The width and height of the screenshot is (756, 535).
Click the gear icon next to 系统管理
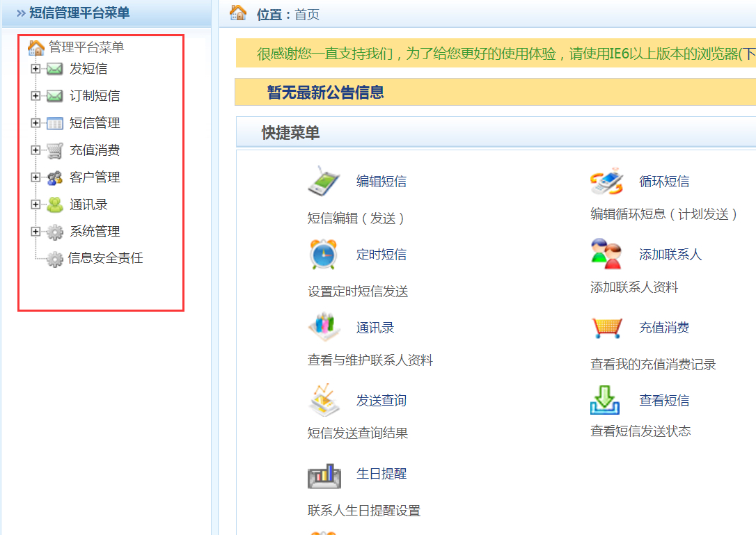tap(54, 232)
